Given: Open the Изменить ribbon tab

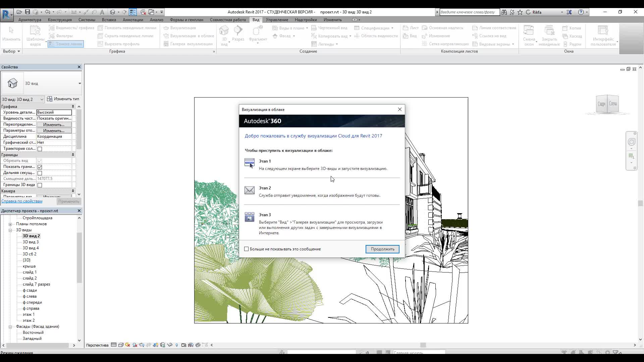Looking at the screenshot, I should pos(332,20).
